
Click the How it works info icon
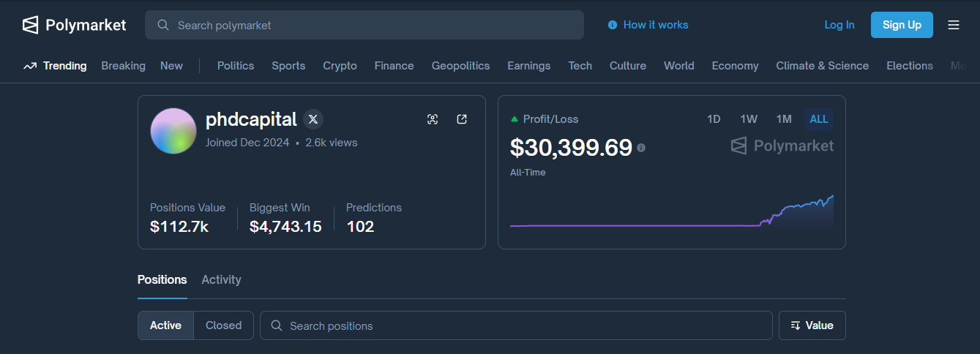[x=613, y=25]
